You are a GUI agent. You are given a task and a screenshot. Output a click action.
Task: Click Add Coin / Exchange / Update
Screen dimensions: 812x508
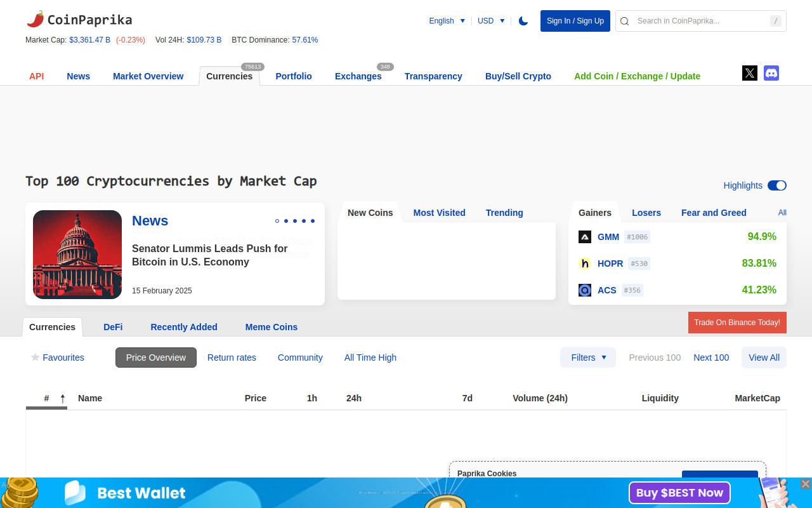(638, 76)
